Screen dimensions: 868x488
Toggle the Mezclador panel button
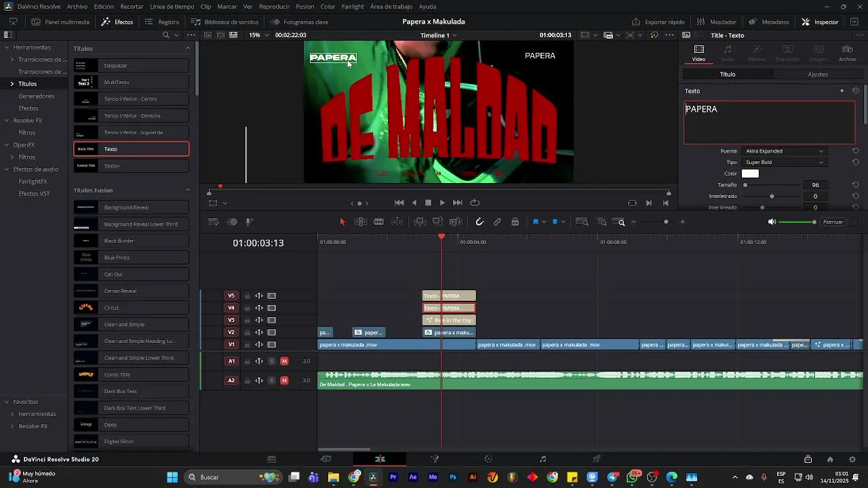[x=716, y=22]
